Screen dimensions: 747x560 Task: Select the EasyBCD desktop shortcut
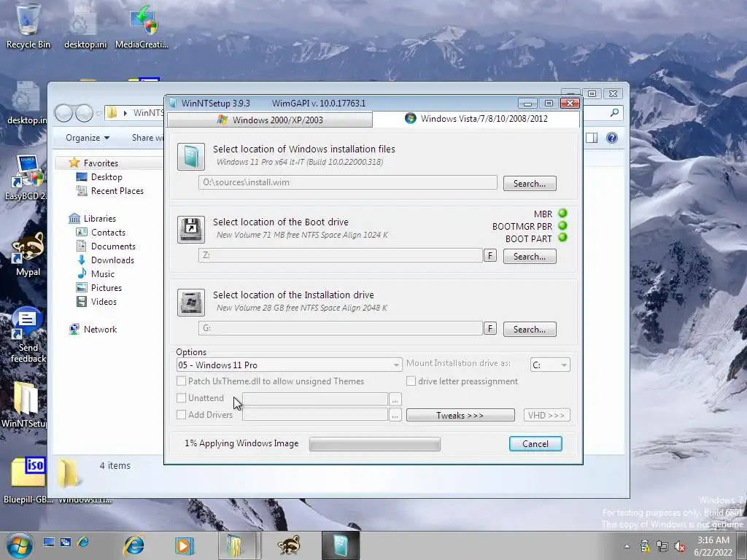coord(26,176)
